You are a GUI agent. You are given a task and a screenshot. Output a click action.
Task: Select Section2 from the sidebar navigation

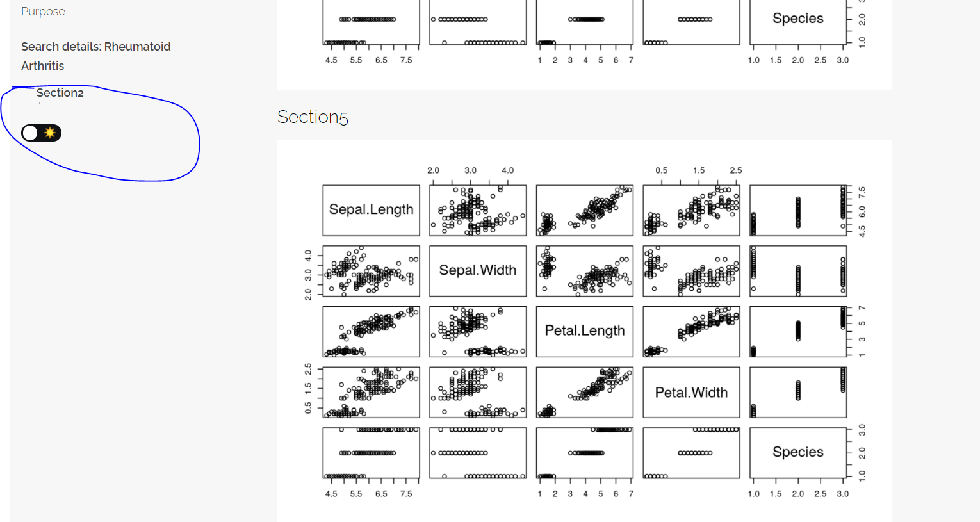click(x=60, y=92)
